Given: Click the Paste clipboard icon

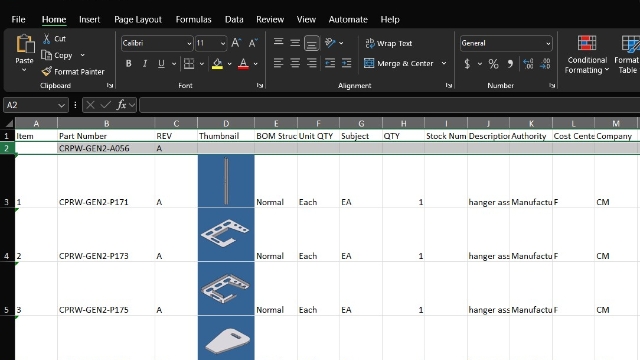Looking at the screenshot, I should (24, 44).
